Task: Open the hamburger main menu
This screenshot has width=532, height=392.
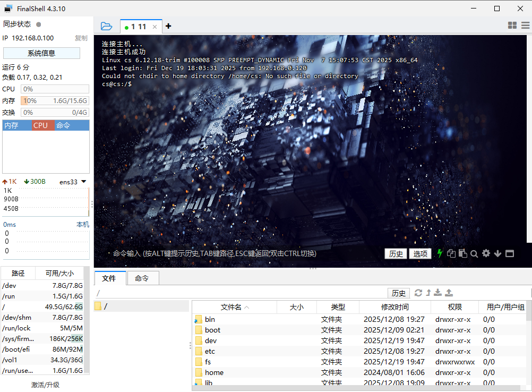Action: (x=525, y=25)
